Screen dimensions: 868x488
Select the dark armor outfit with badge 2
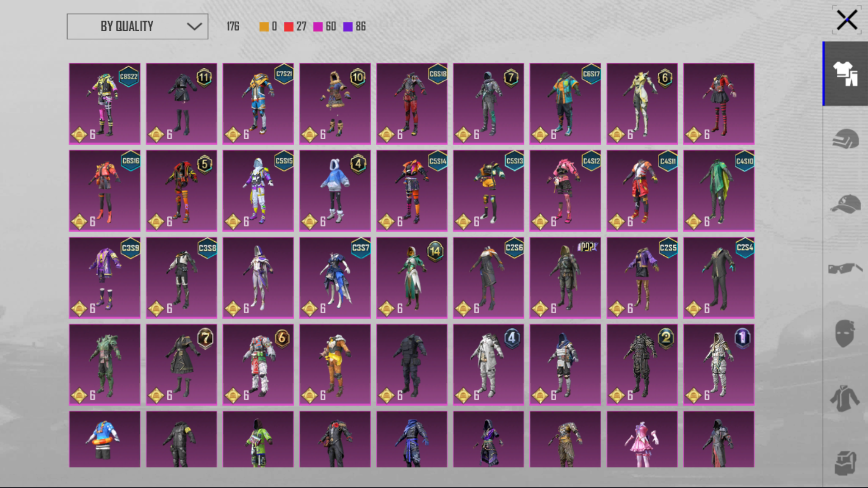point(642,365)
